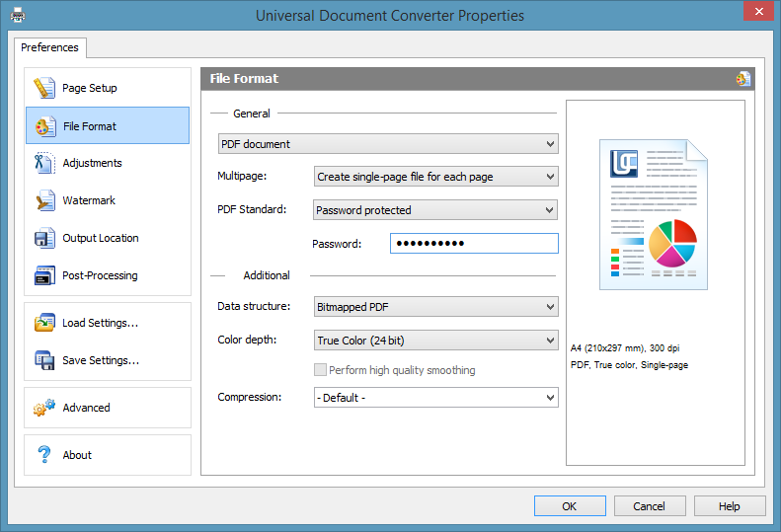Expand the PDF Standard dropdown
The height and width of the screenshot is (532, 781).
pos(435,209)
